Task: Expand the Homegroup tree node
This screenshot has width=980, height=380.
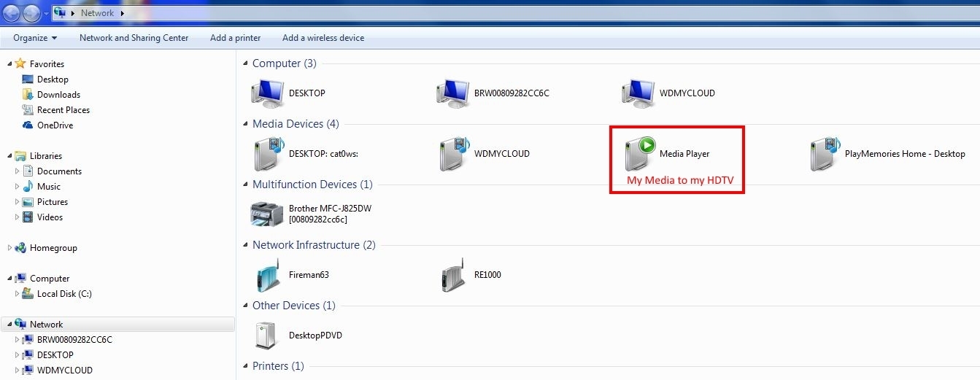Action: (9, 247)
